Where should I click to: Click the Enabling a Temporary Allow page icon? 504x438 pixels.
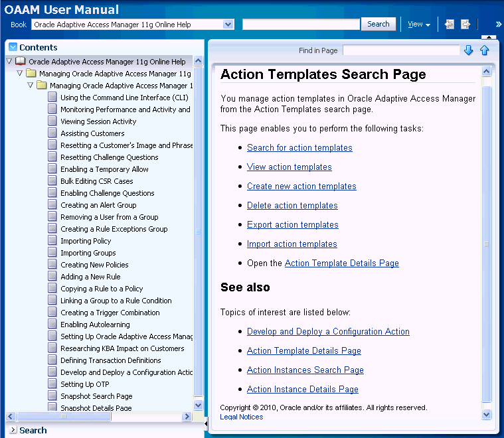pyautogui.click(x=52, y=169)
